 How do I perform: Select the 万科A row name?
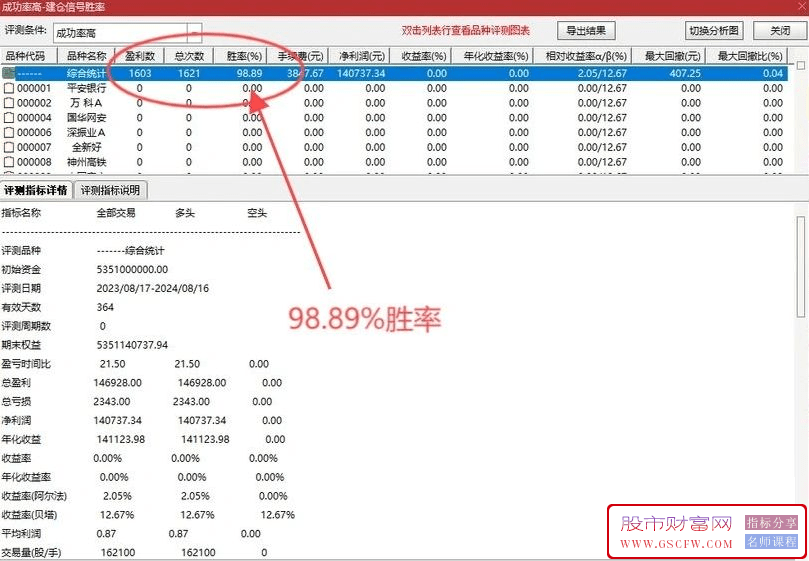pos(86,103)
